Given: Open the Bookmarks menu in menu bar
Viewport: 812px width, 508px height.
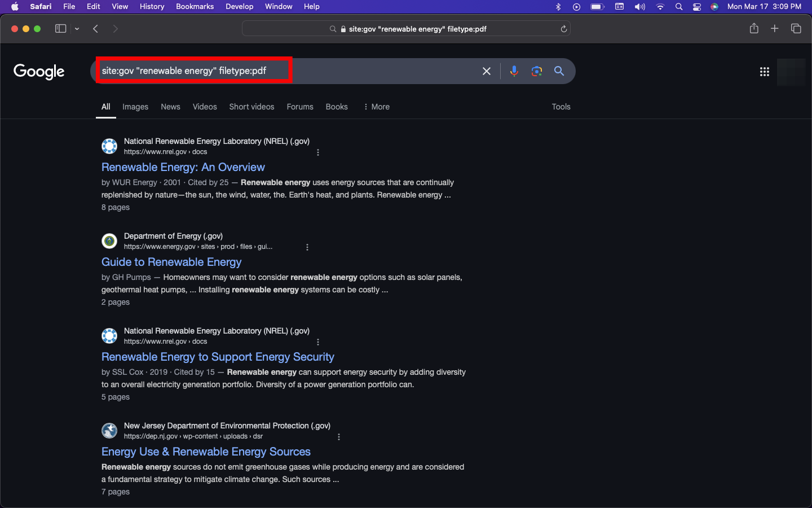Looking at the screenshot, I should click(195, 6).
